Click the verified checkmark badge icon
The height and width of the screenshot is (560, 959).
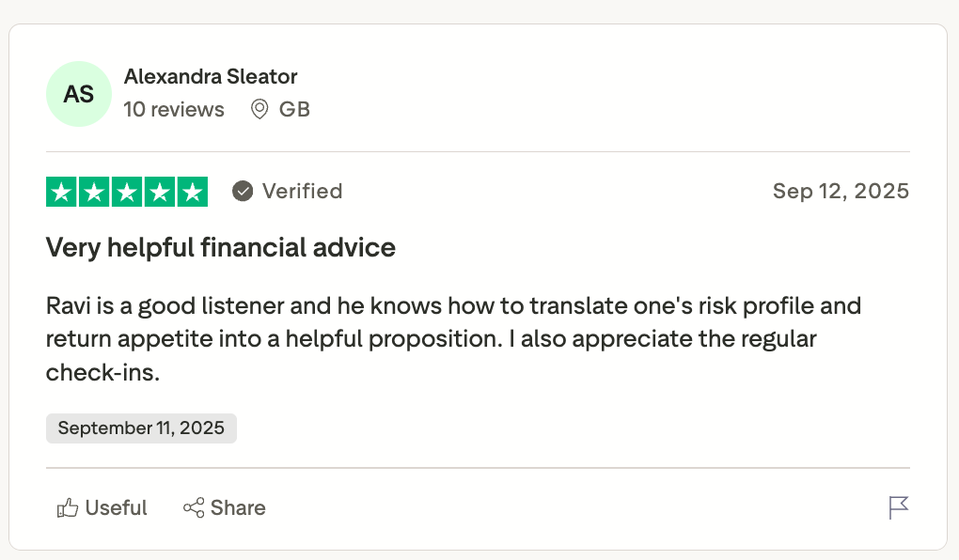(x=243, y=192)
